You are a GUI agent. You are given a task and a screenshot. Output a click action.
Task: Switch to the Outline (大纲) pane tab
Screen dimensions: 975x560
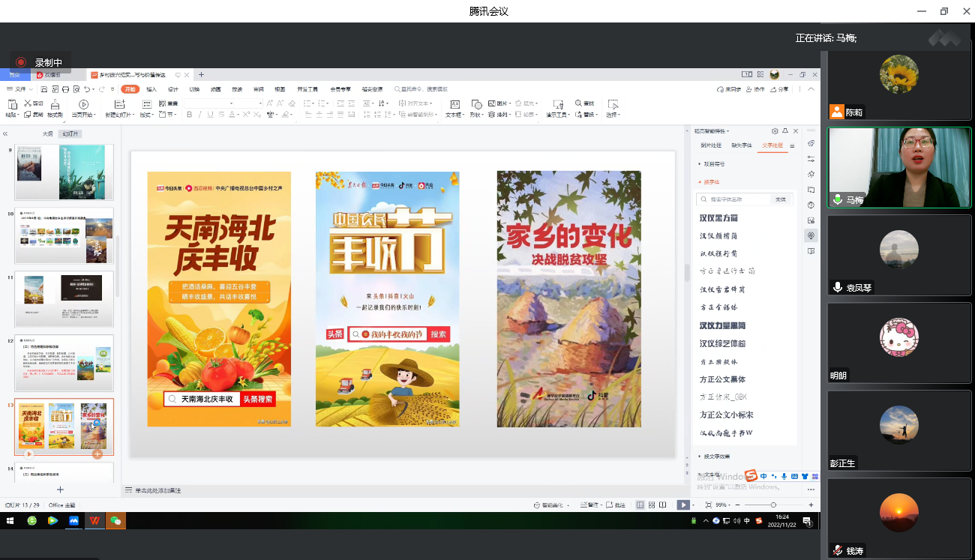click(x=47, y=133)
